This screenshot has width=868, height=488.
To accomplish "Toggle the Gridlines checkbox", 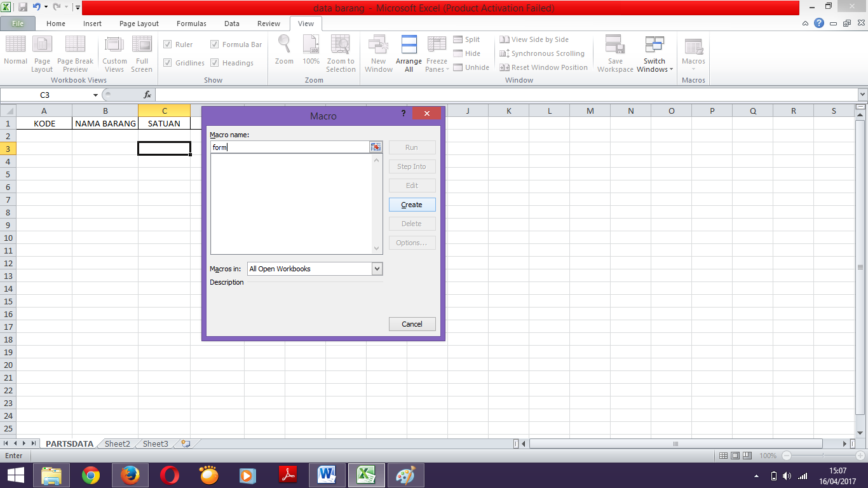I will pos(168,63).
